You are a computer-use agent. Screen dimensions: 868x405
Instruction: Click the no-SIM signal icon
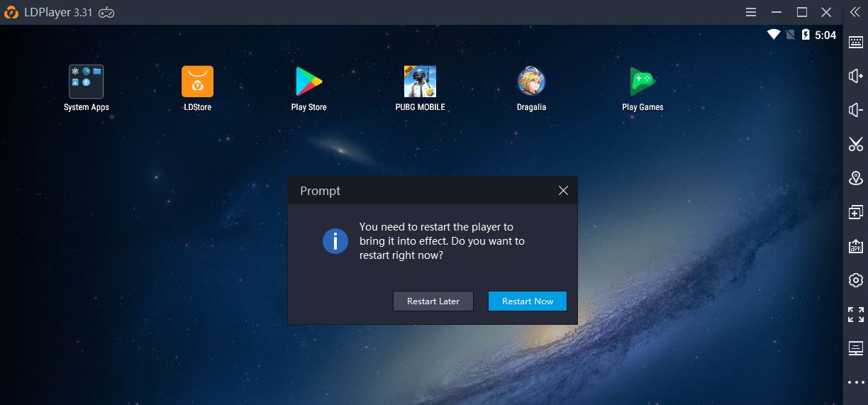(x=790, y=35)
